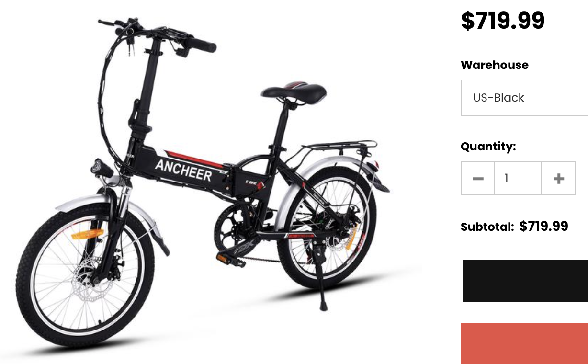Click the Subtotal $719.99 amount
The height and width of the screenshot is (364, 588).
pos(543,226)
